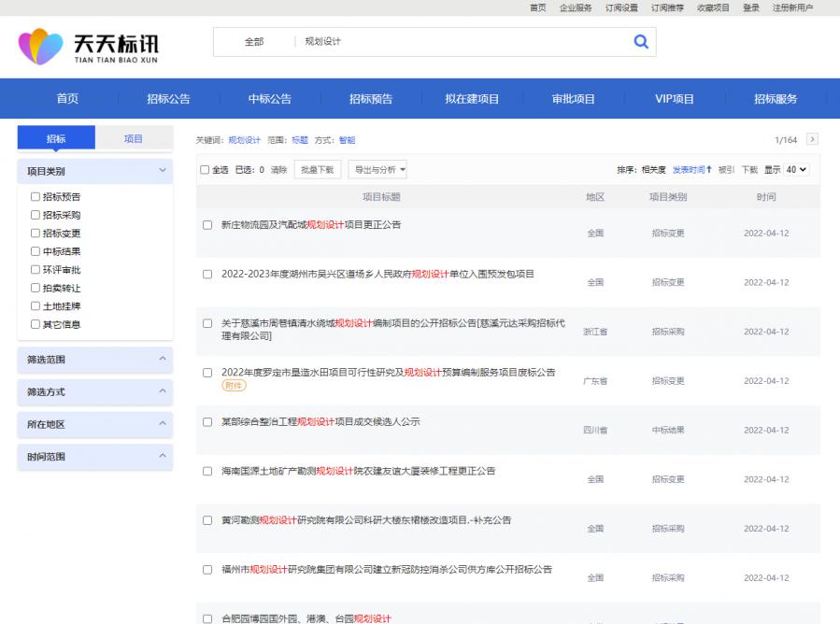This screenshot has height=624, width=840.
Task: Collapse the 项目类别 filter section
Action: click(x=163, y=171)
